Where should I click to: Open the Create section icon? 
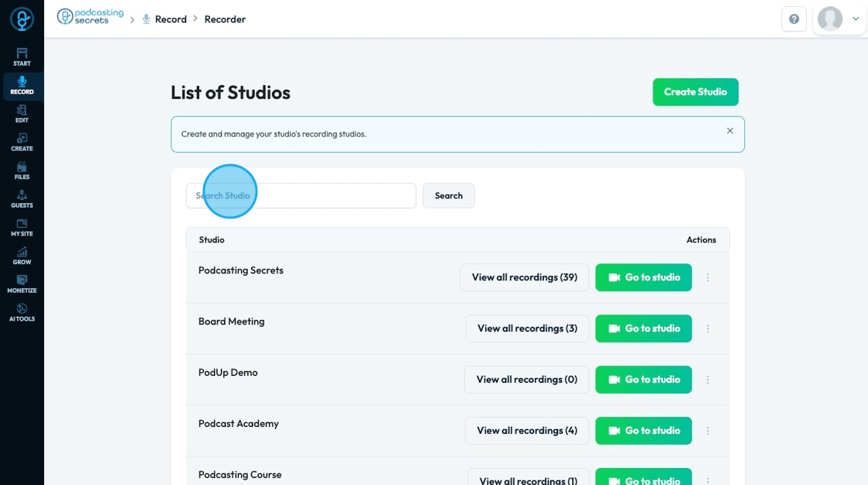[22, 142]
